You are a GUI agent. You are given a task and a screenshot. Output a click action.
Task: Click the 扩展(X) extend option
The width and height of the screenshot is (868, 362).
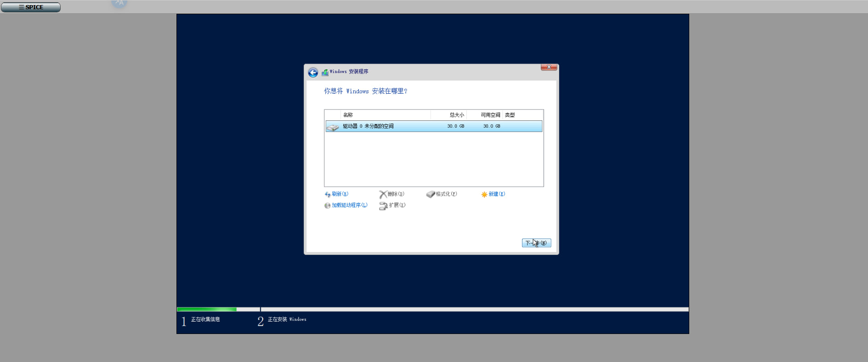pyautogui.click(x=392, y=205)
